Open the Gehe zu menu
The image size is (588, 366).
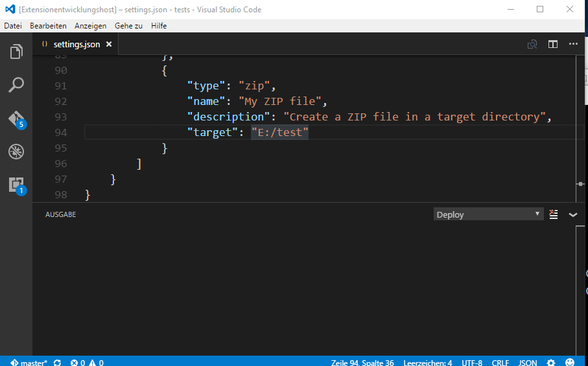click(x=128, y=26)
